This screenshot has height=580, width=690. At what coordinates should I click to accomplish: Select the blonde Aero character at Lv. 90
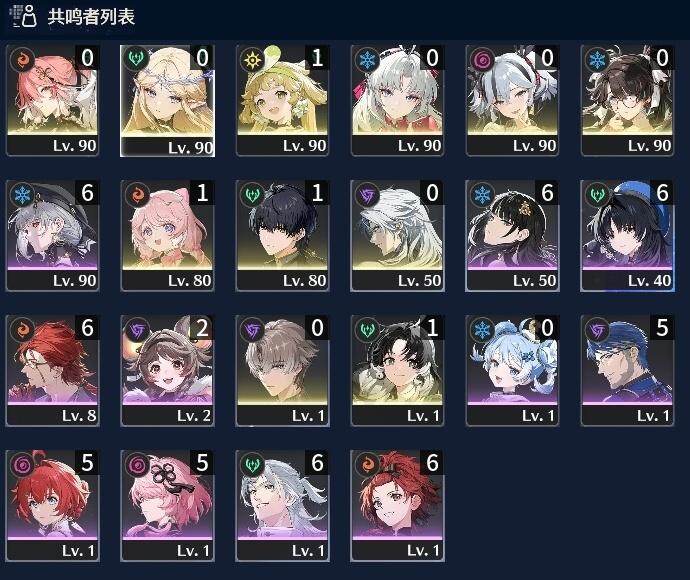coord(167,100)
